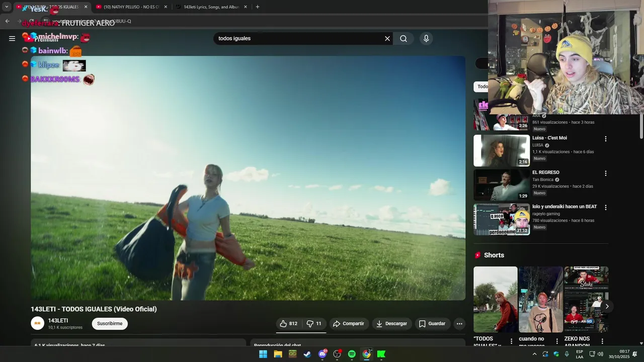Download the video with Descargar
This screenshot has height=362, width=644.
(x=392, y=324)
